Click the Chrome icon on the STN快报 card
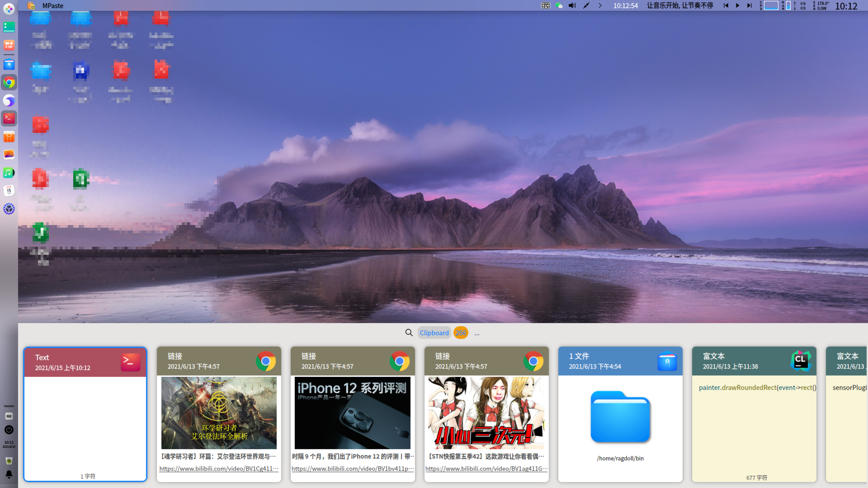This screenshot has height=488, width=868. click(533, 361)
